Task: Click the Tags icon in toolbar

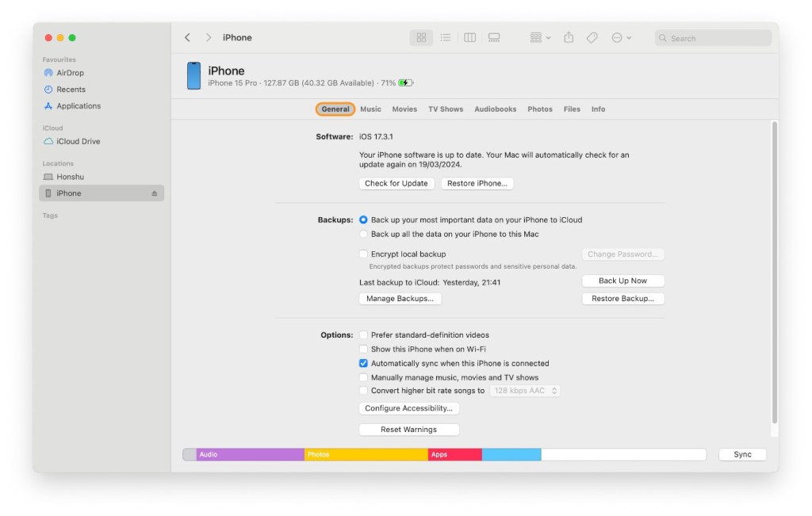Action: 592,37
